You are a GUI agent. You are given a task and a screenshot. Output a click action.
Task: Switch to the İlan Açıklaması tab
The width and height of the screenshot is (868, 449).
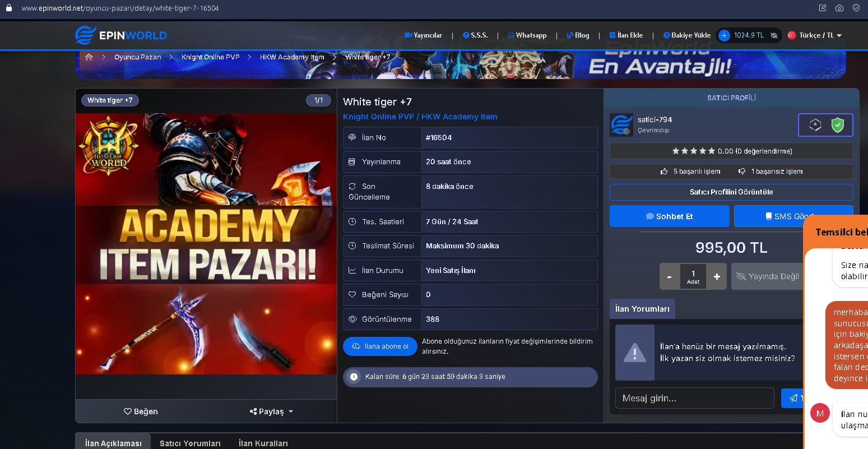click(113, 443)
